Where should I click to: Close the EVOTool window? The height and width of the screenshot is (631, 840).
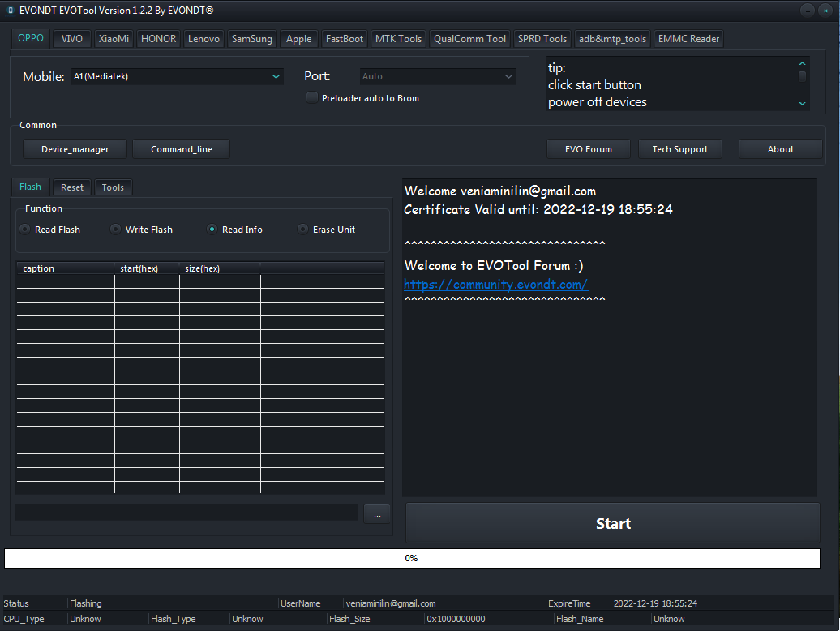(x=825, y=11)
